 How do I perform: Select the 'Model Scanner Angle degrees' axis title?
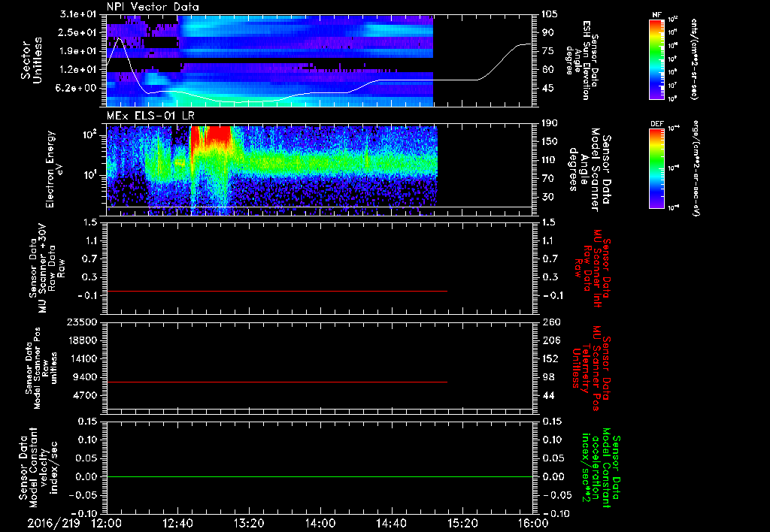591,170
